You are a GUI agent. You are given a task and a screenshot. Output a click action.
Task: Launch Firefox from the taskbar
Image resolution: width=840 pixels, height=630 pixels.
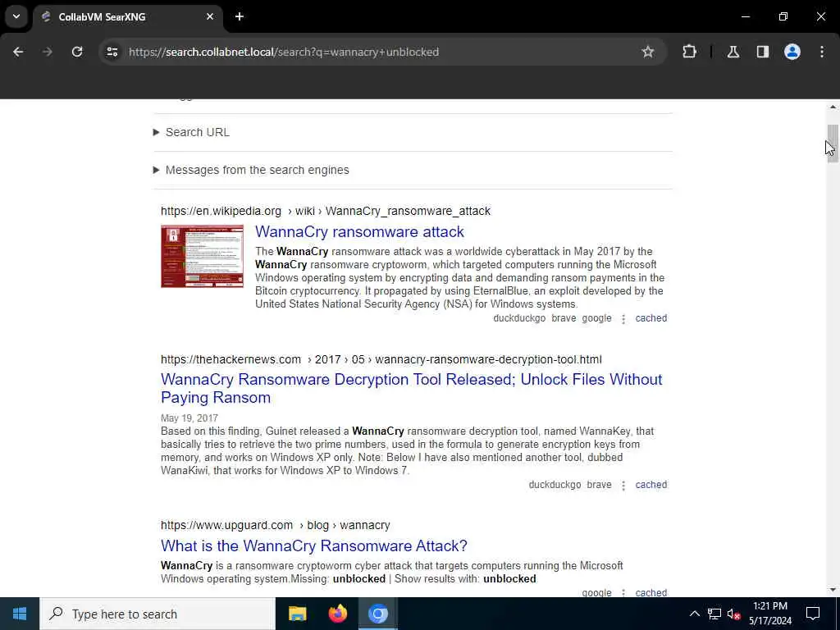pos(337,614)
